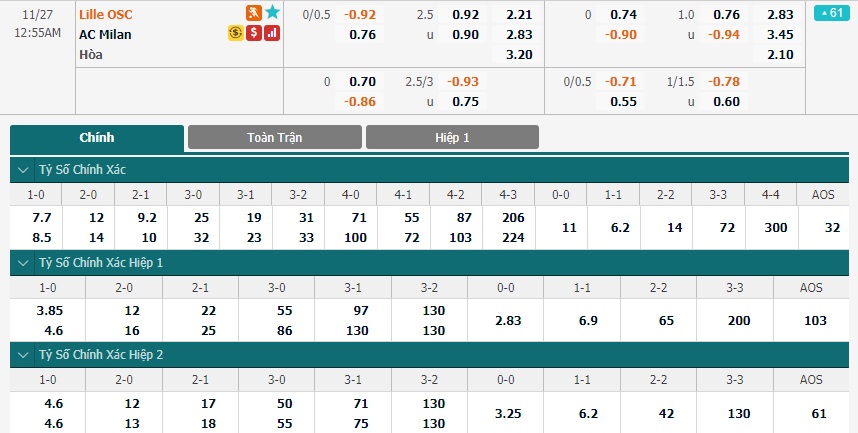Click the orange soccer player icon
This screenshot has height=433, width=858.
click(253, 13)
